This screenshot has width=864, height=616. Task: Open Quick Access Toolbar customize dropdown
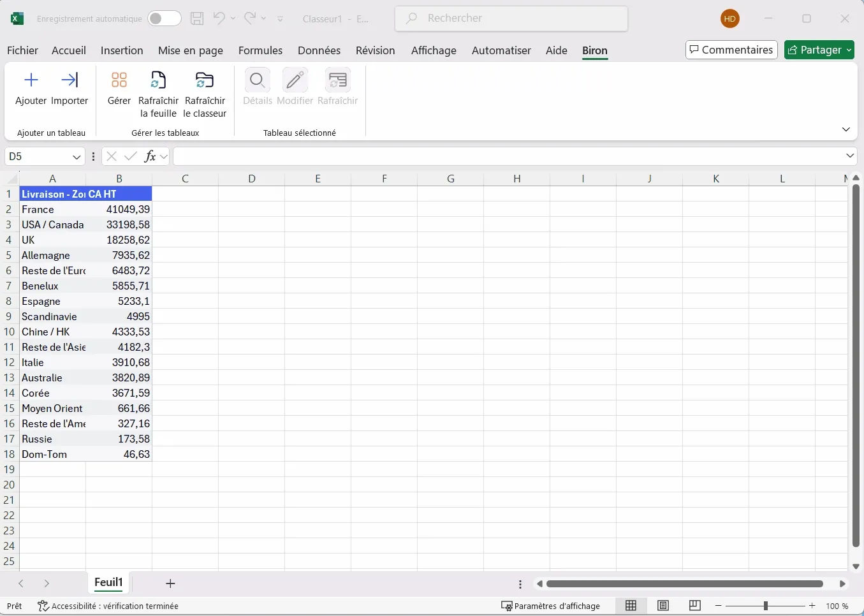[281, 19]
